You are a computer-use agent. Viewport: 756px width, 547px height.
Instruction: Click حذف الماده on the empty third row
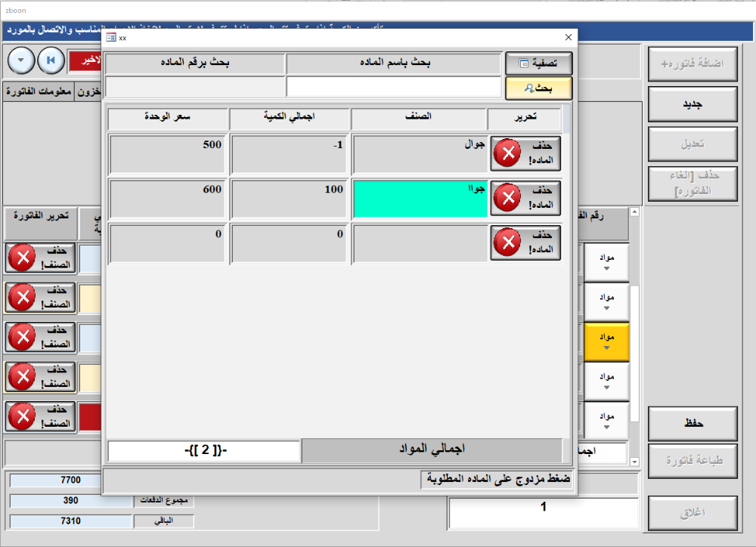click(525, 243)
